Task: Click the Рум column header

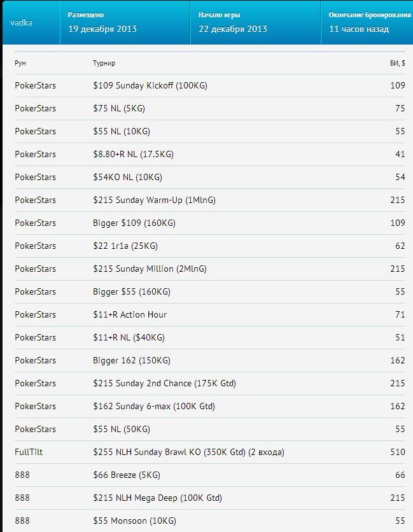Action: coord(20,63)
